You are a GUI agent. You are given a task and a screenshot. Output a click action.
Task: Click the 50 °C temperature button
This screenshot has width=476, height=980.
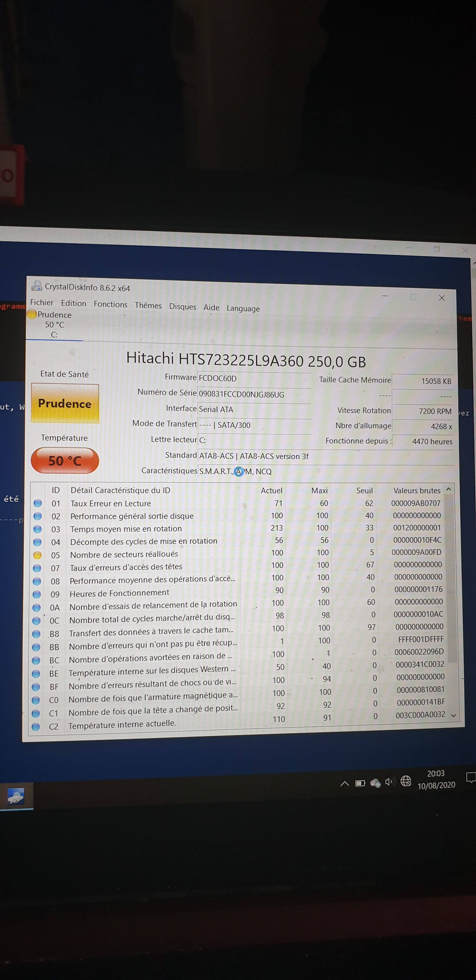coord(65,461)
